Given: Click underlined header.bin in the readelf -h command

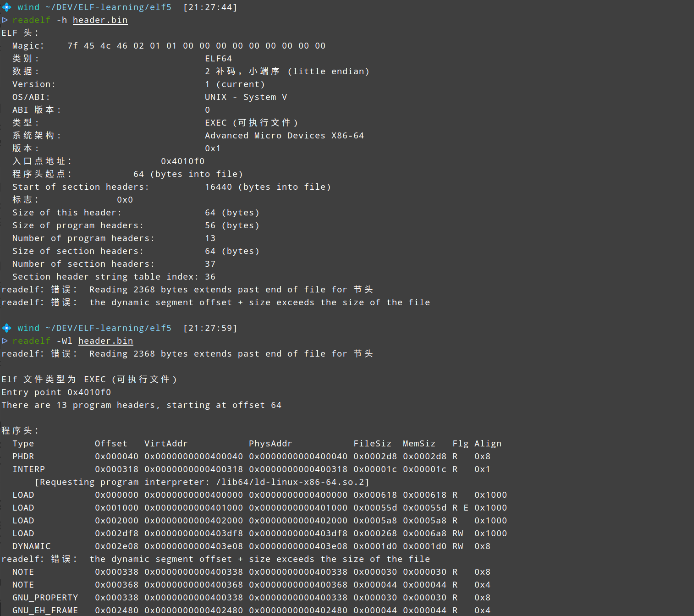Looking at the screenshot, I should (100, 20).
